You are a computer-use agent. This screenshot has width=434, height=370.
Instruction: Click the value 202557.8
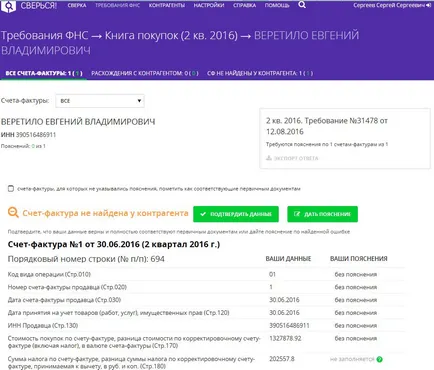point(282,359)
